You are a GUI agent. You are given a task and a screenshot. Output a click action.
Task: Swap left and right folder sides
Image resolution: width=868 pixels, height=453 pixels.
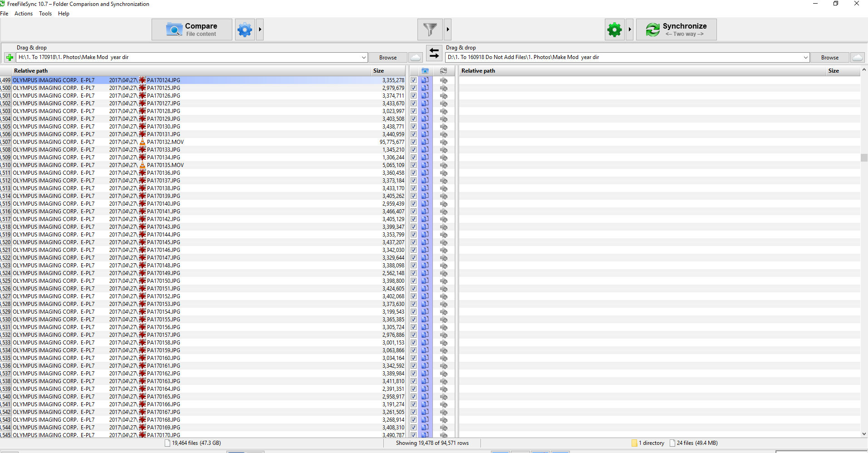[434, 53]
